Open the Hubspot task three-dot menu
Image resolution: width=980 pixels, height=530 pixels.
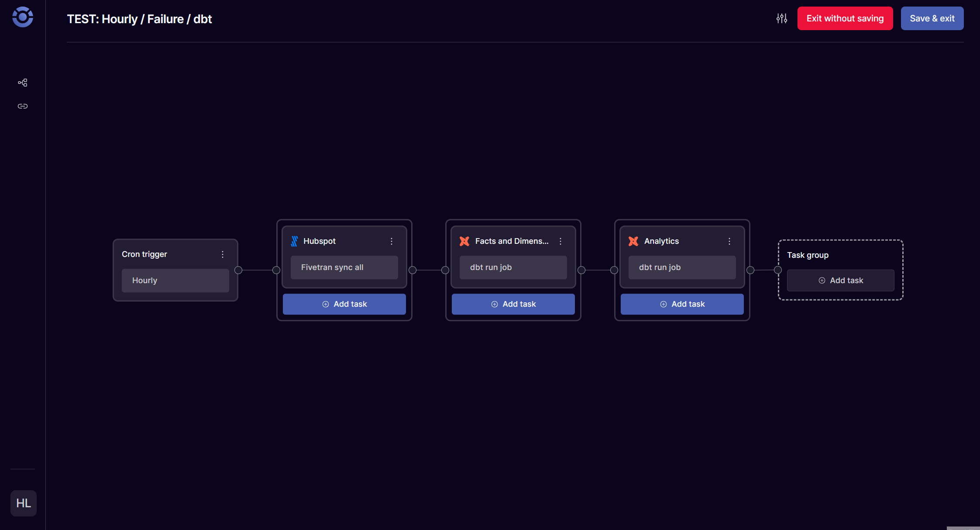391,241
